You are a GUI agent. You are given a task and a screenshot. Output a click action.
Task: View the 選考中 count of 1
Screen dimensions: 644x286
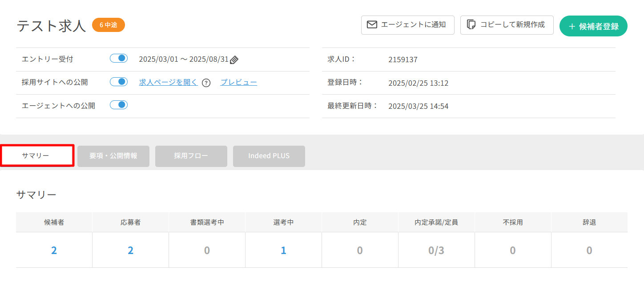click(283, 250)
